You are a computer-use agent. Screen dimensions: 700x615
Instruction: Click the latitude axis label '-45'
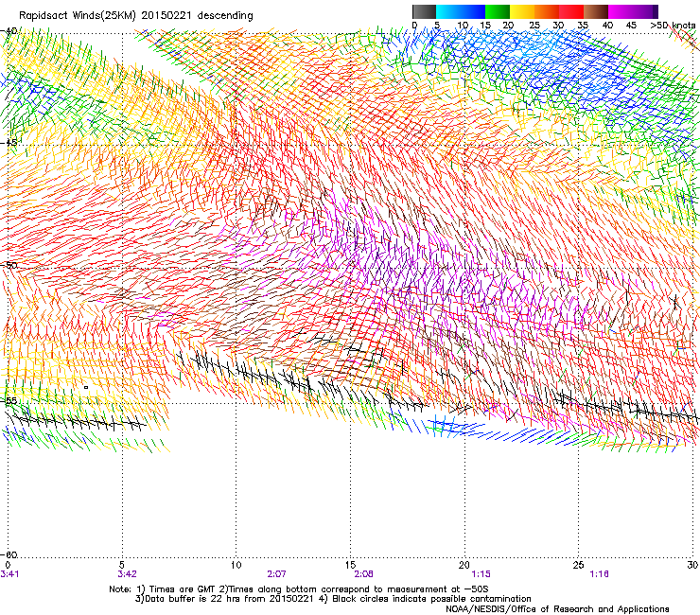[x=9, y=143]
